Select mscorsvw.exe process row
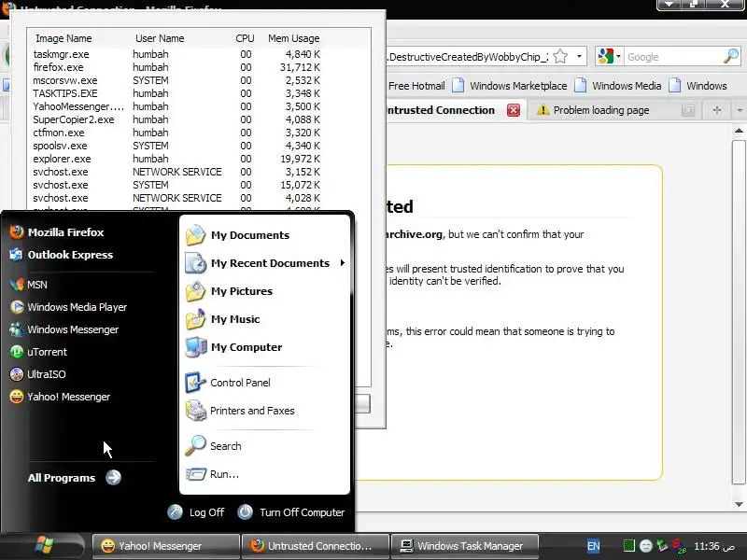The width and height of the screenshot is (747, 560). coord(176,80)
